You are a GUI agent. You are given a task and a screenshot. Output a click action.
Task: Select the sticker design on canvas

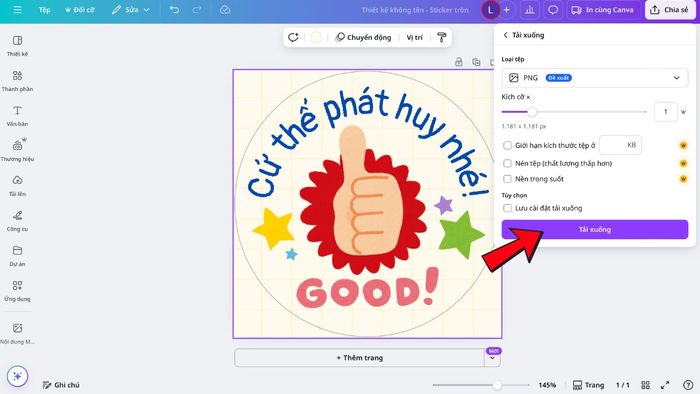367,204
